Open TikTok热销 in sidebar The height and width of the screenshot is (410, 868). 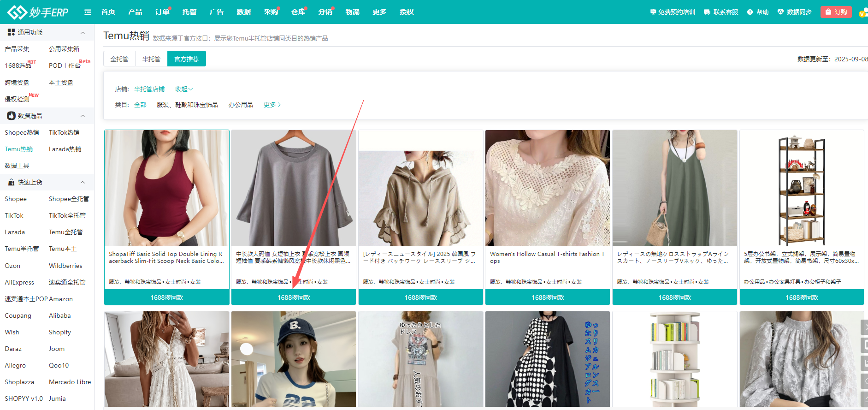click(x=64, y=132)
